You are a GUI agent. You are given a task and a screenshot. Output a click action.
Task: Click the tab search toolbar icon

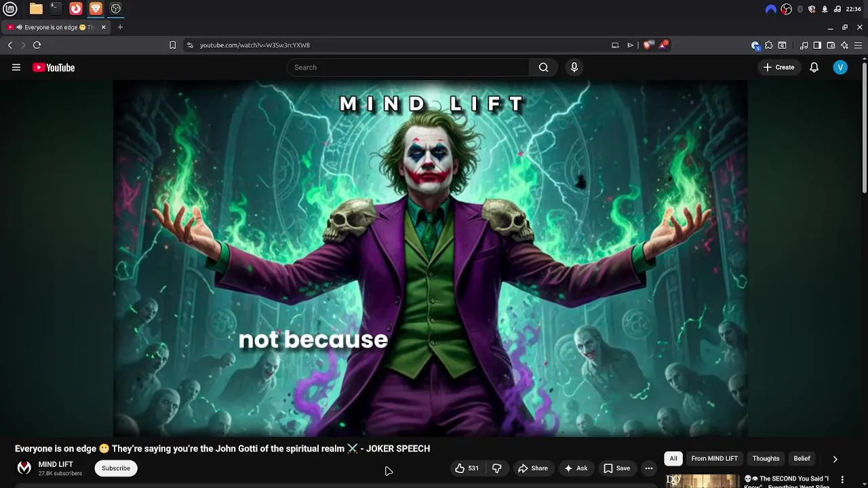point(782,45)
